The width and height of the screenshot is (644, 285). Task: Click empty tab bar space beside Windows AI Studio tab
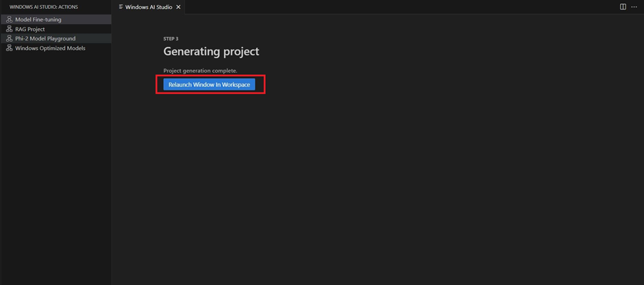(x=397, y=7)
